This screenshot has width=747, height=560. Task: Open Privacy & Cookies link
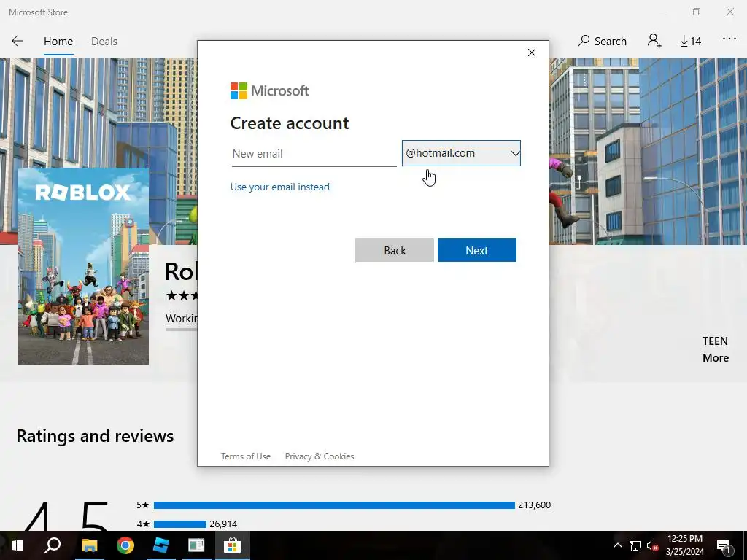(320, 456)
